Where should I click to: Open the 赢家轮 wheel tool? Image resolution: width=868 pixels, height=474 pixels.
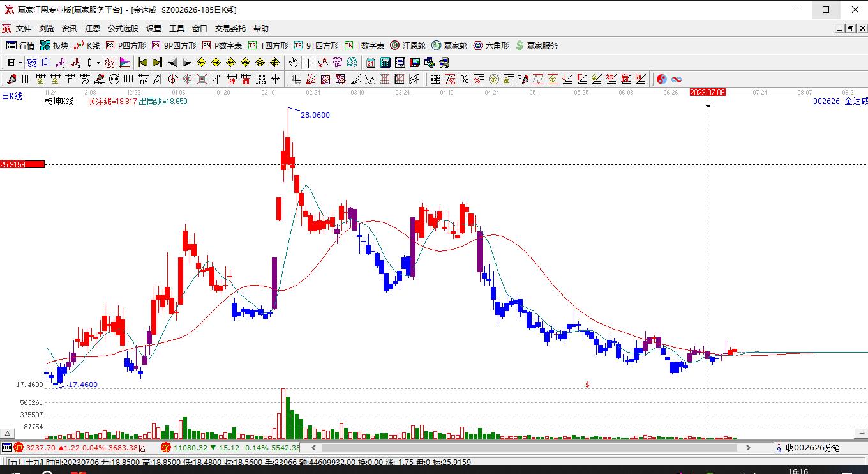(x=449, y=45)
